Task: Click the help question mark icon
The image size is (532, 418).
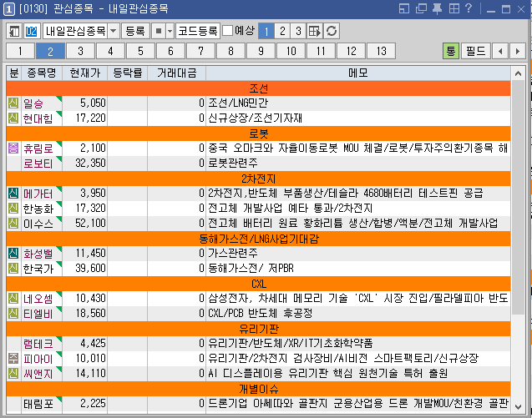Action: 469,8
